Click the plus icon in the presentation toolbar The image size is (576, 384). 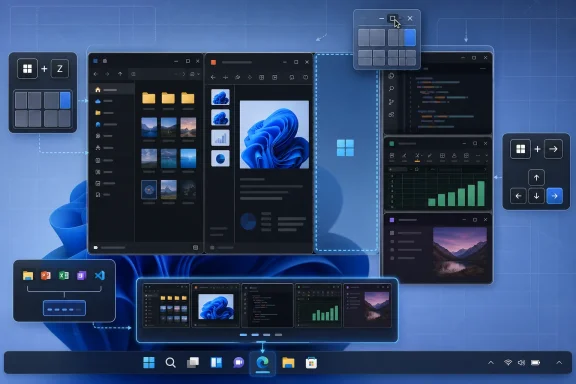225,77
